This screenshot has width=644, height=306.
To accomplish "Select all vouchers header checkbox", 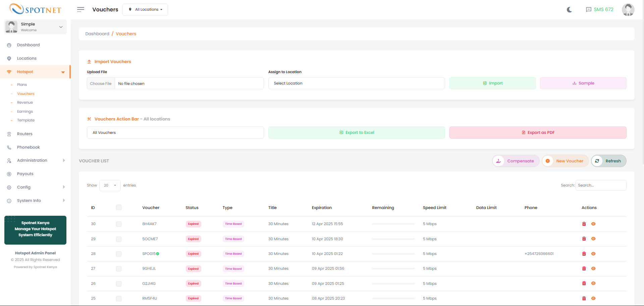I will (x=119, y=207).
